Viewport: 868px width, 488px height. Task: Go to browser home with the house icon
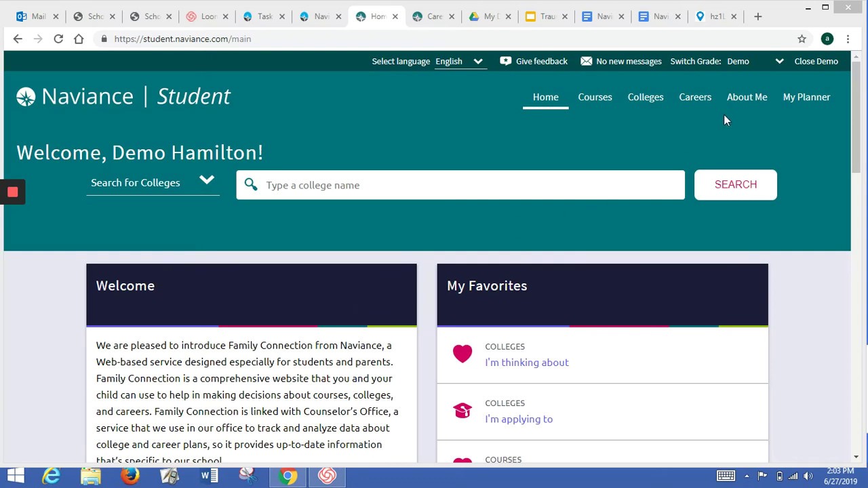click(x=79, y=39)
